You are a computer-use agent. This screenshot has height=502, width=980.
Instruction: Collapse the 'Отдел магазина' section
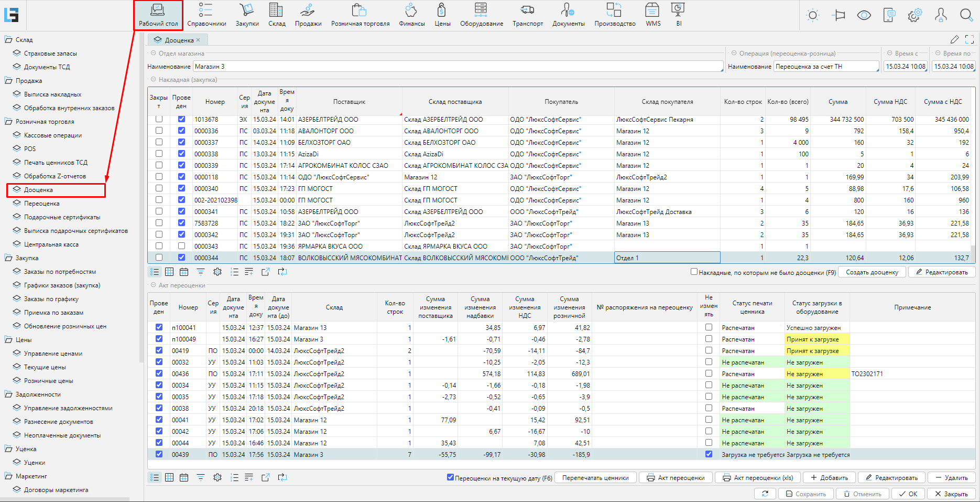tap(154, 53)
